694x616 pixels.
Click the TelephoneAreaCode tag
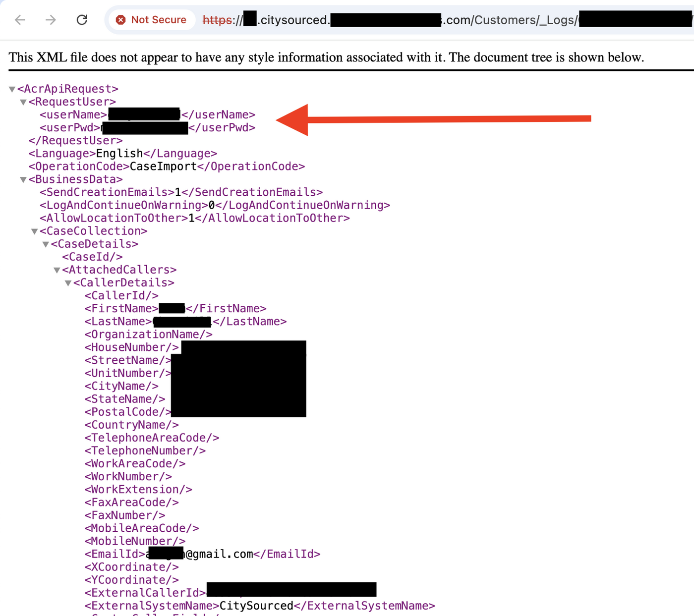[152, 438]
